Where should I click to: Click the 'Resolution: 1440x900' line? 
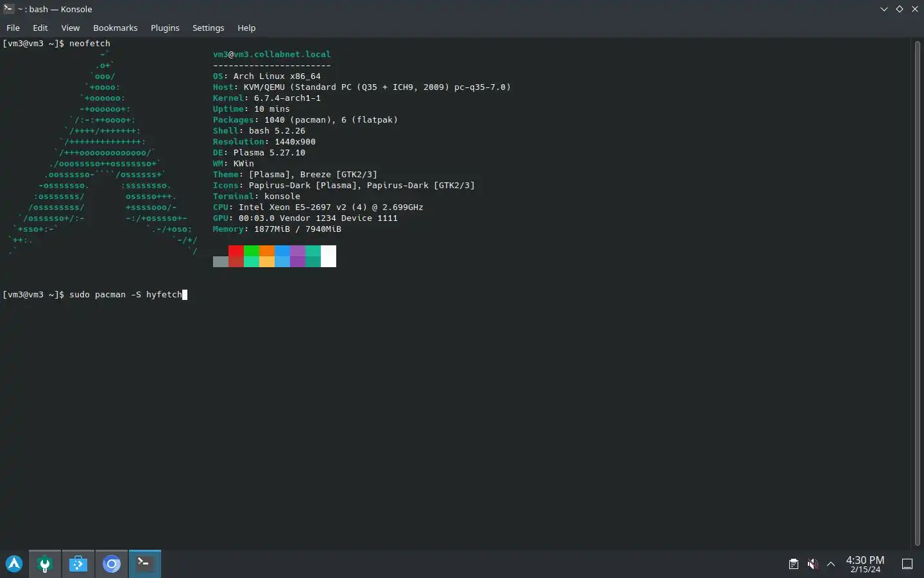(x=264, y=141)
